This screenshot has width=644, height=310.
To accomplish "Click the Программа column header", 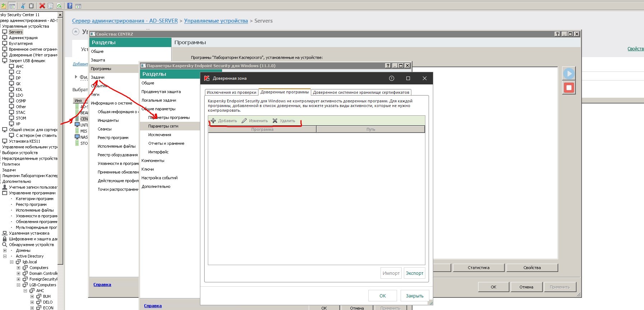I will [x=262, y=129].
